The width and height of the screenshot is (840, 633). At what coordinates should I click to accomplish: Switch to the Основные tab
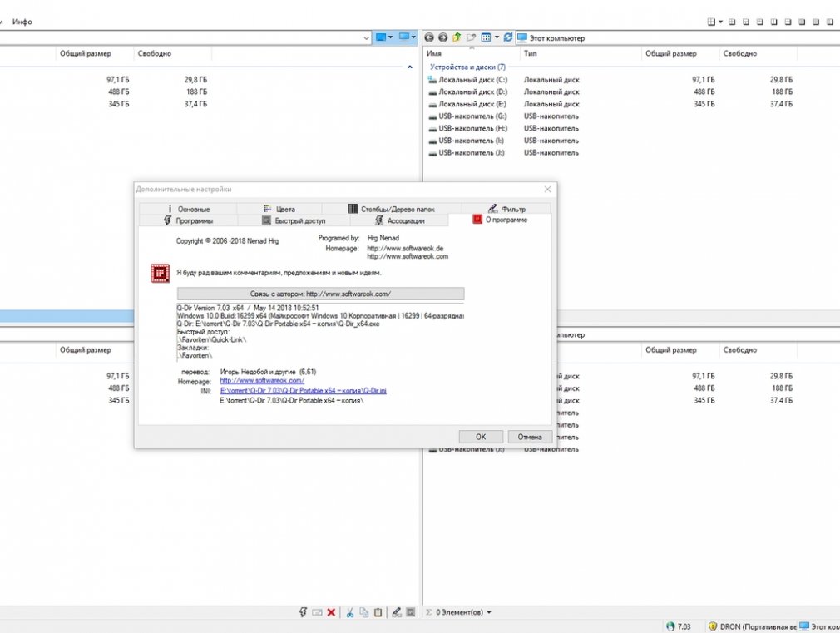(188, 209)
